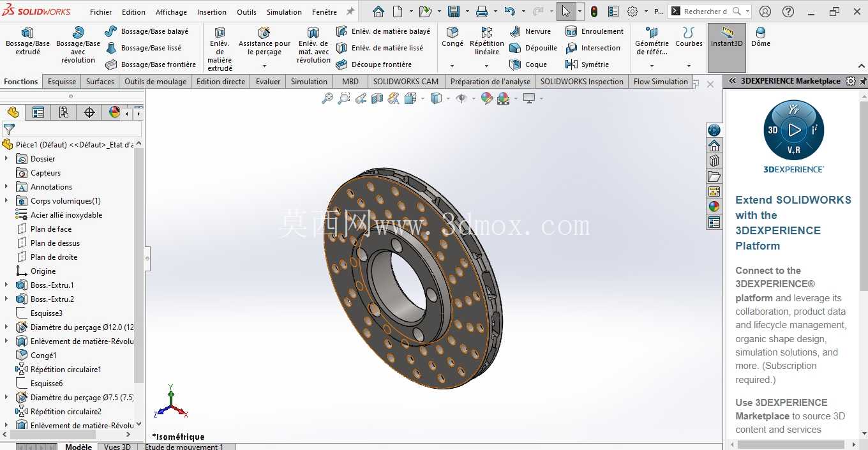Select Bossage/Base extrudé tool
The image size is (868, 450).
click(x=27, y=41)
